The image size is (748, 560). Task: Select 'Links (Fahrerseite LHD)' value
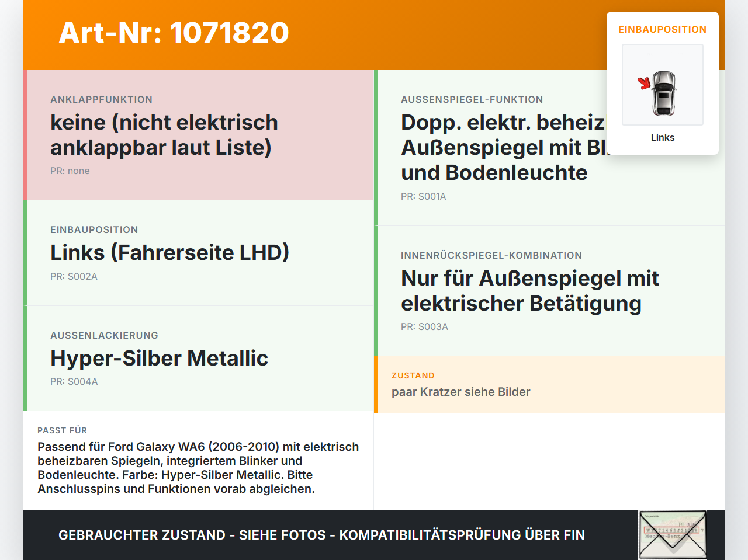(x=170, y=252)
